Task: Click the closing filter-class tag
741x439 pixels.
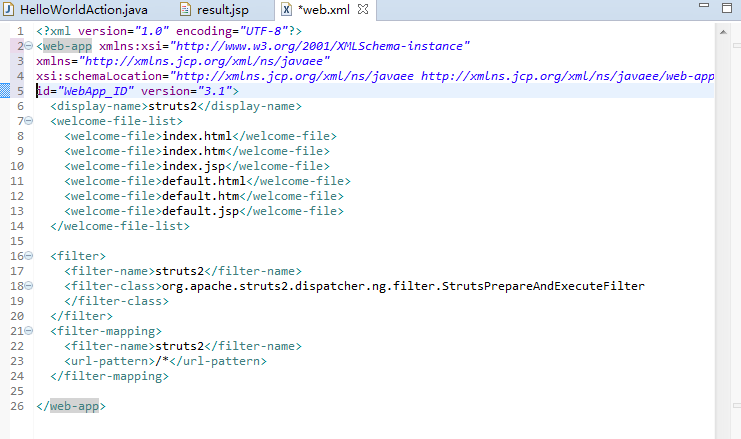Action: (116, 301)
